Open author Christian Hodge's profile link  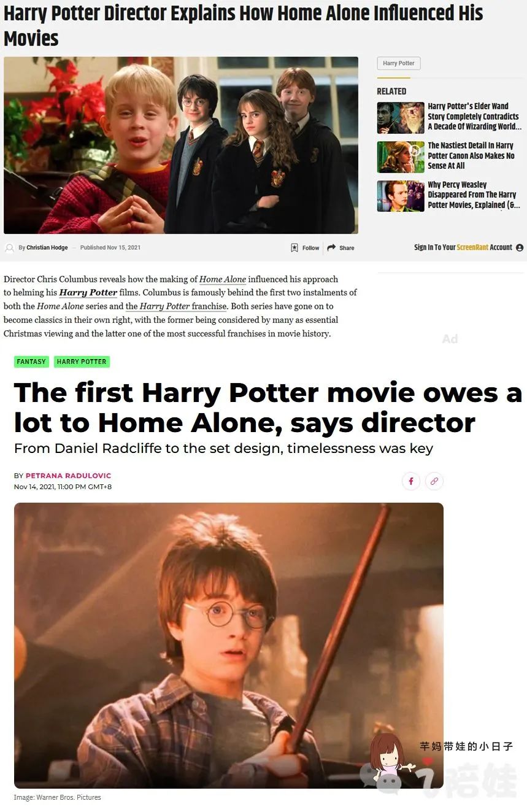click(x=47, y=248)
